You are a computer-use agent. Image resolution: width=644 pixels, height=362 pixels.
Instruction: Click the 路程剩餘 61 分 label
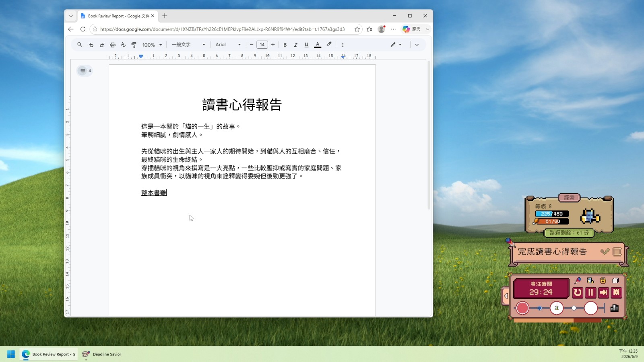click(x=569, y=233)
